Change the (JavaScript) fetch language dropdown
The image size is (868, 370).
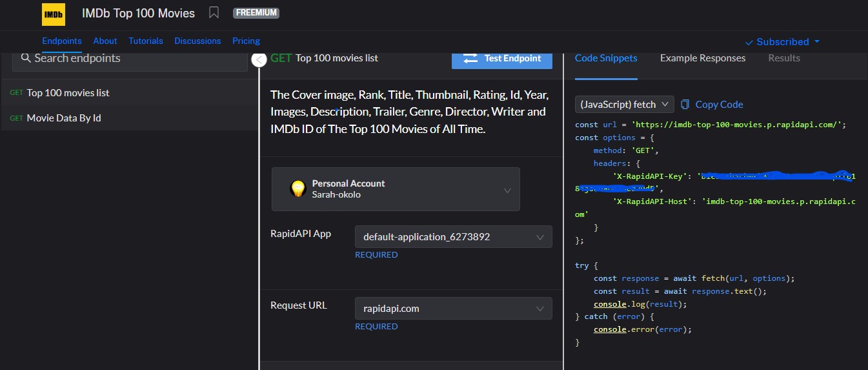(x=625, y=105)
